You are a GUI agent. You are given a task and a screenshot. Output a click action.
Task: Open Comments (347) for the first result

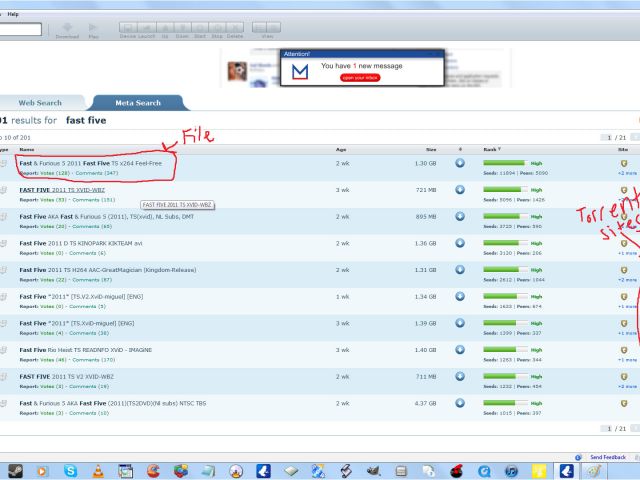click(x=96, y=173)
